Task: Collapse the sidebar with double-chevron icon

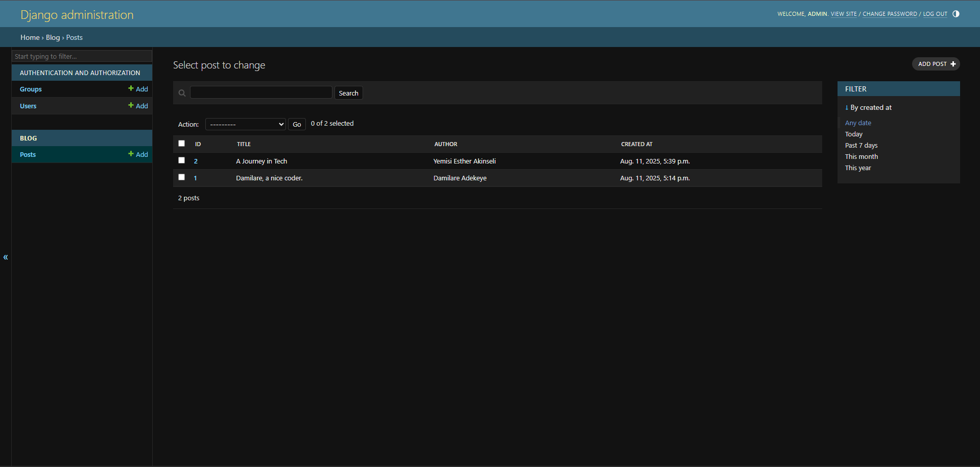Action: [x=6, y=257]
